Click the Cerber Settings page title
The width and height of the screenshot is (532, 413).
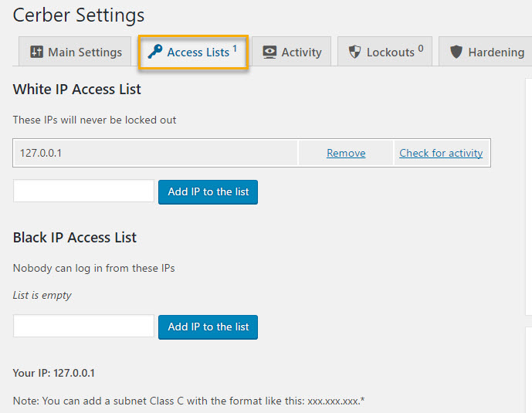point(79,15)
